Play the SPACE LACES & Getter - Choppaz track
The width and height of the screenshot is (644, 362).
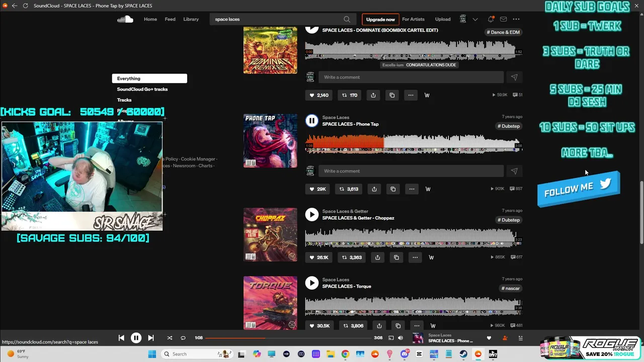(312, 215)
